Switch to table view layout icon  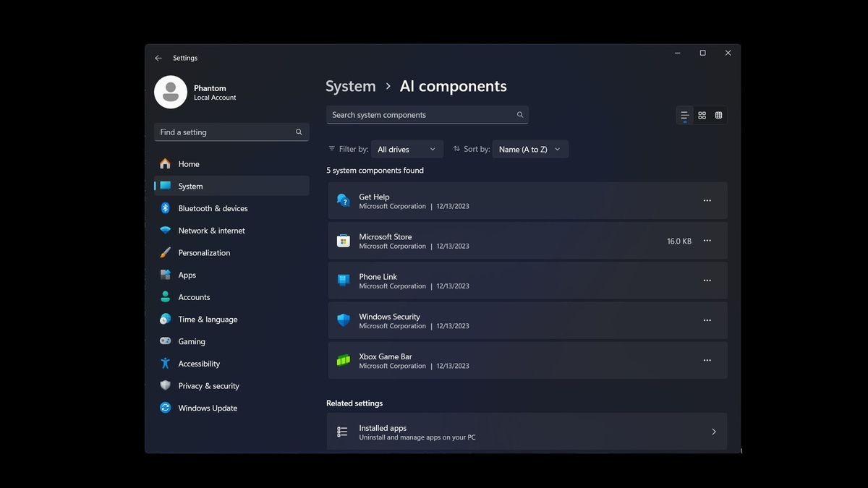tap(718, 115)
